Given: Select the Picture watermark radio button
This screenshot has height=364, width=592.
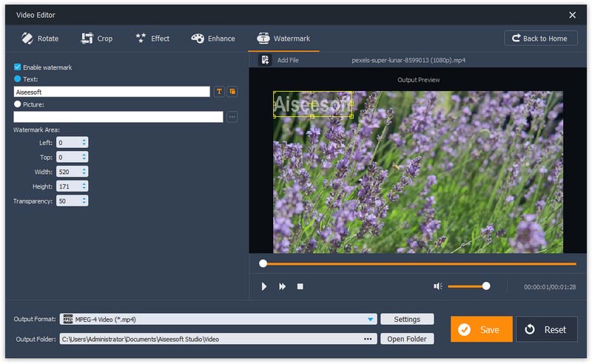Looking at the screenshot, I should point(18,104).
